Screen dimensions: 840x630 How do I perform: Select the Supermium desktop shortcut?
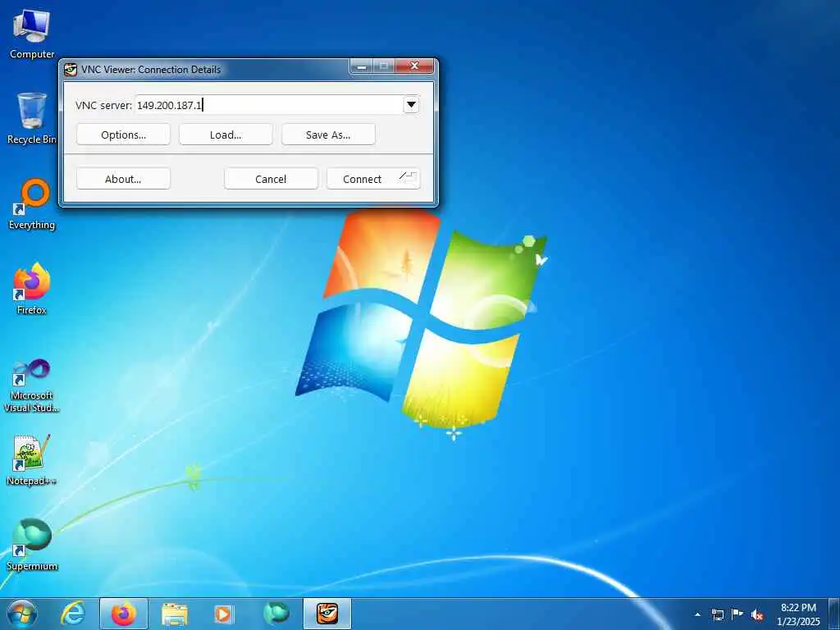(x=32, y=545)
